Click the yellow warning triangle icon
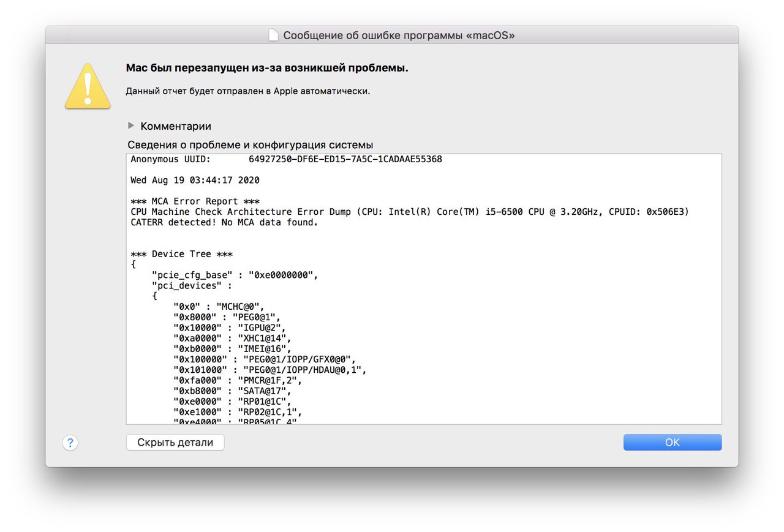This screenshot has width=784, height=532. (x=88, y=86)
